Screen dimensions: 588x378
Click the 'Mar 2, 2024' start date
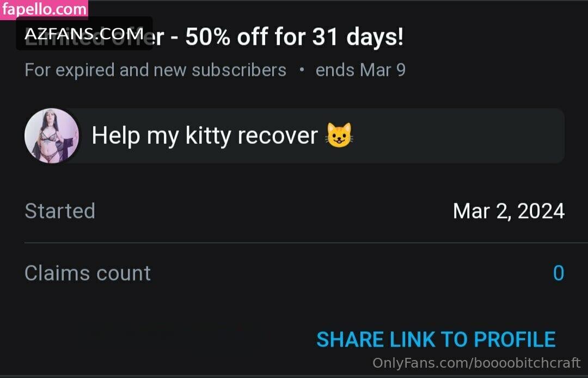click(509, 211)
